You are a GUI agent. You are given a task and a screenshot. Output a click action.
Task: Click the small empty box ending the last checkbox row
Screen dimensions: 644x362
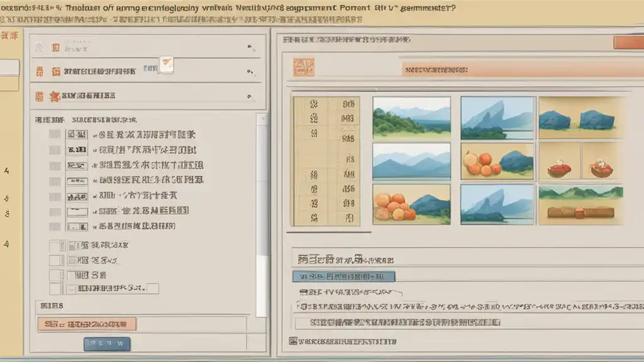point(153,288)
